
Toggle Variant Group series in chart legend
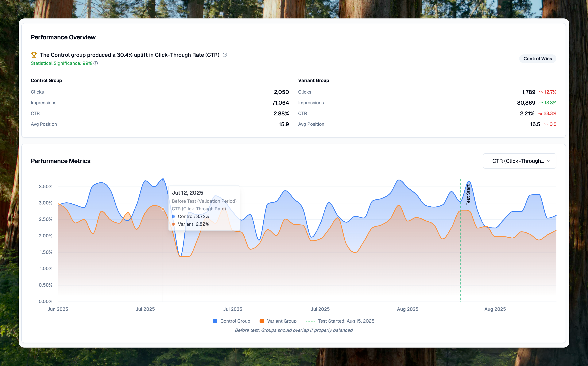(x=282, y=321)
